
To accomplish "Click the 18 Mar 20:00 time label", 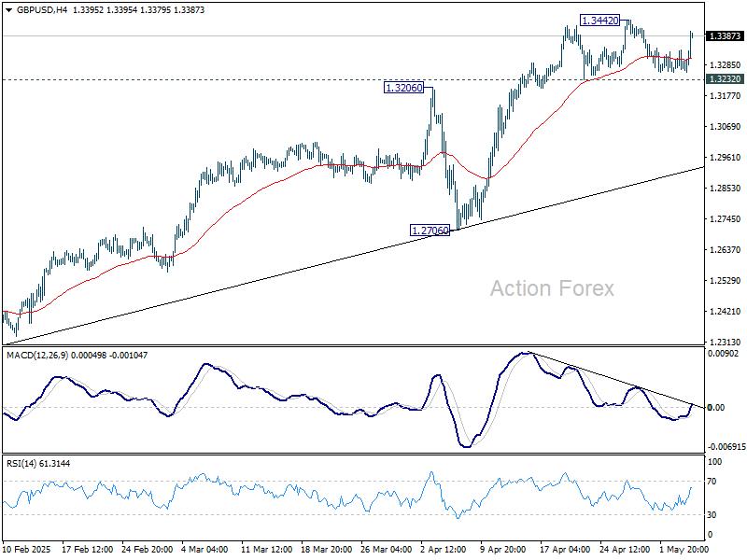I will pos(326,549).
